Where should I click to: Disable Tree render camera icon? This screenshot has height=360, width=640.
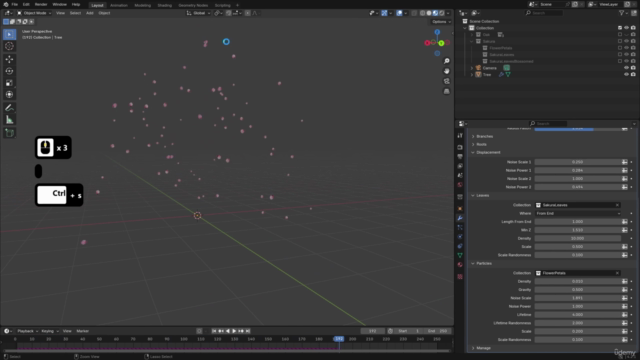633,75
